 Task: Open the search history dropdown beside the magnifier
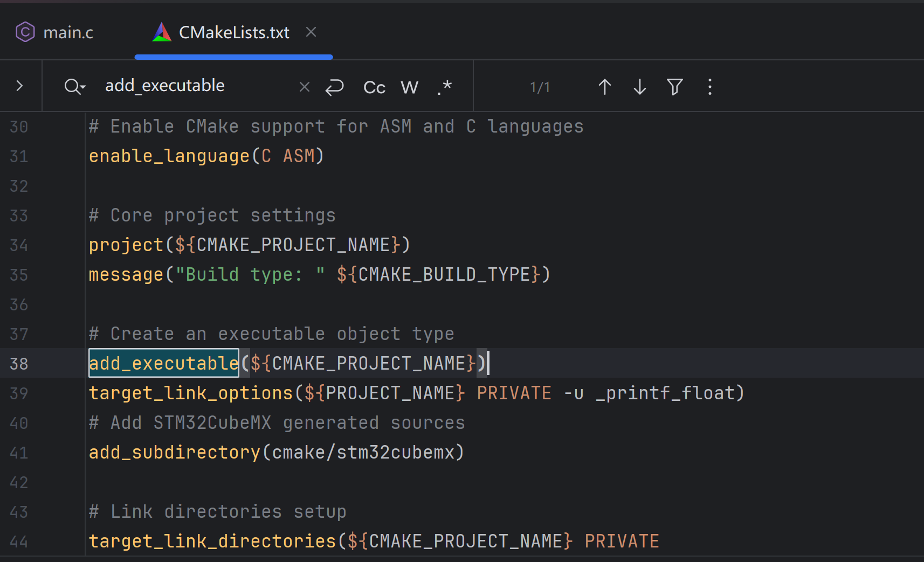pyautogui.click(x=75, y=86)
